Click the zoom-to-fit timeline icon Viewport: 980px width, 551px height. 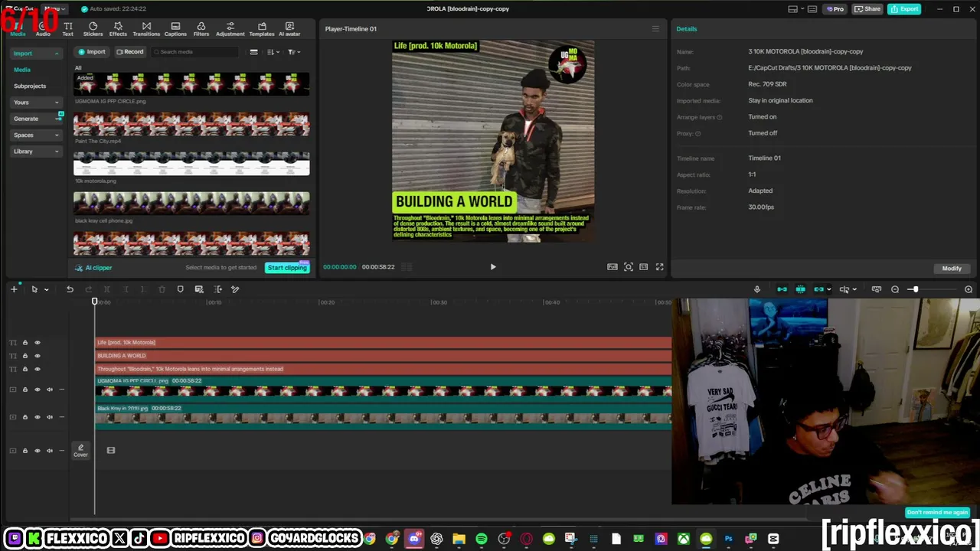point(877,289)
